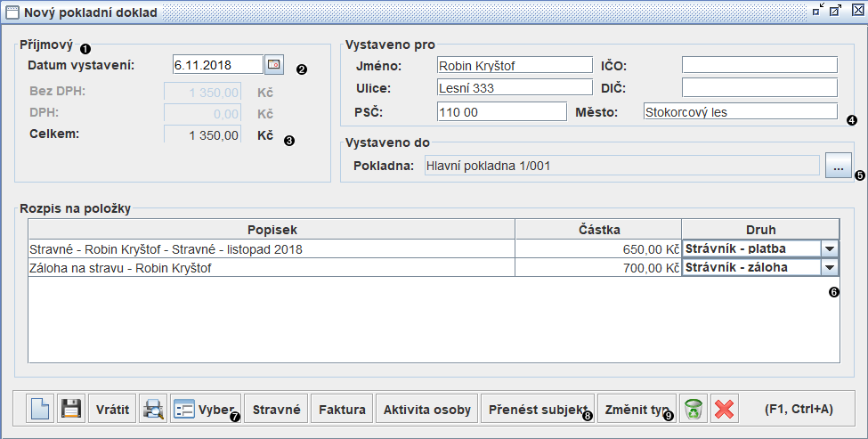Viewport: 868px width, 439px height.
Task: Open the Druh dropdown for Strávník - platba
Action: pyautogui.click(x=829, y=249)
